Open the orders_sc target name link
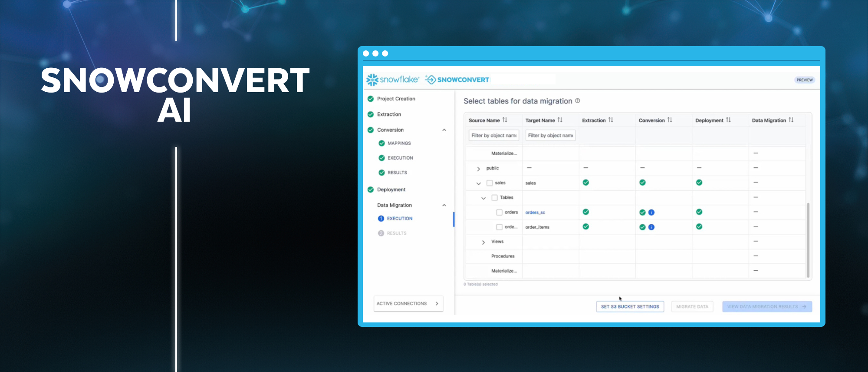The height and width of the screenshot is (372, 868). (535, 213)
